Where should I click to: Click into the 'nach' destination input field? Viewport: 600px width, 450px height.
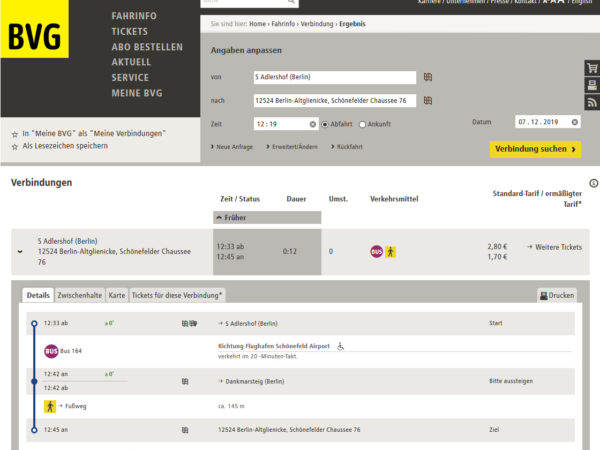(333, 100)
